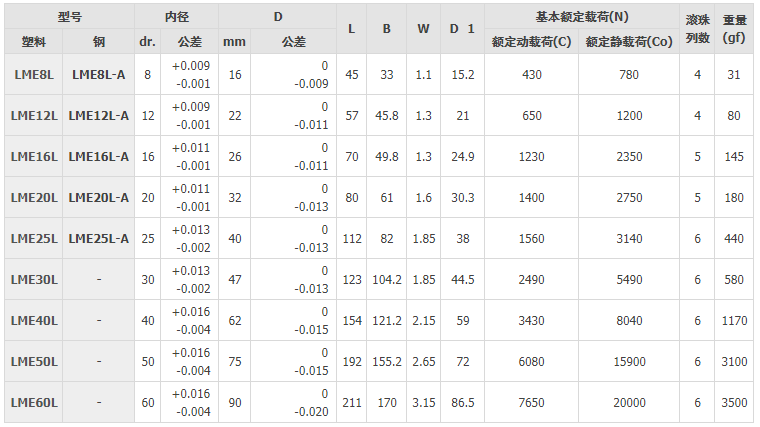This screenshot has height=427, width=760.
Task: Select the LME60L model cell
Action: click(x=34, y=403)
